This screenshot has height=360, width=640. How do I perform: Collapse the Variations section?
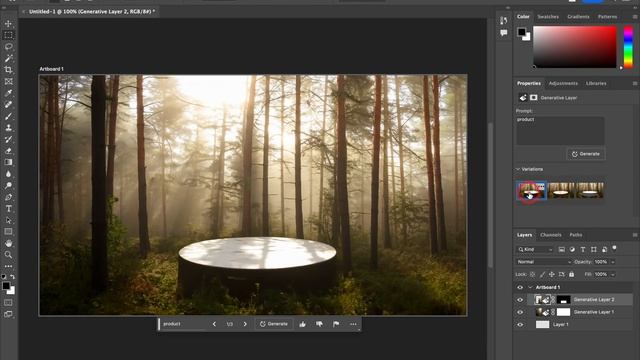point(518,169)
